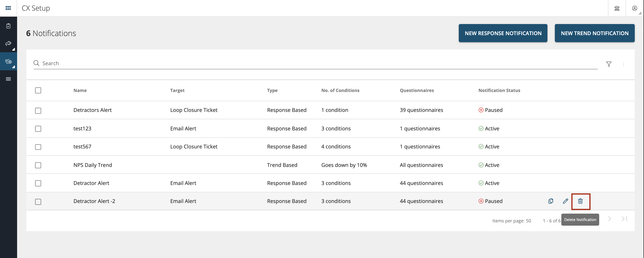Screen dimensions: 644x258
Task: Open the Detractors Alert notification name
Action: pyautogui.click(x=92, y=110)
